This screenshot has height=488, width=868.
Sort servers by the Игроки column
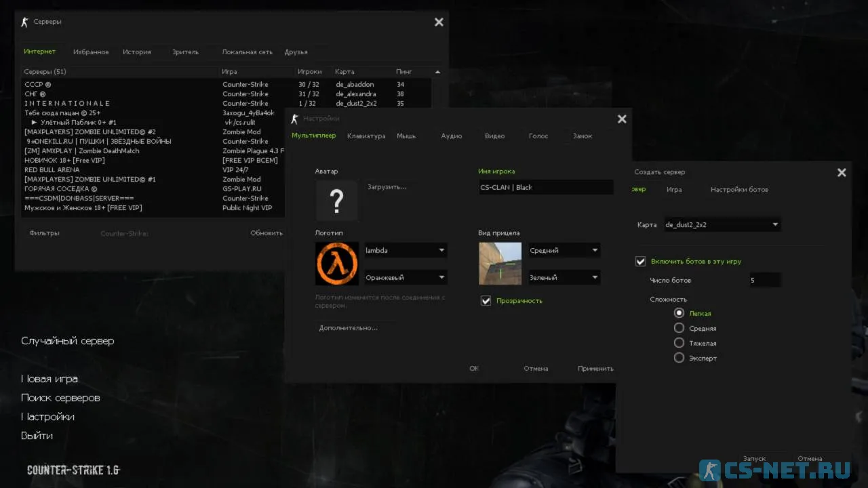click(310, 72)
